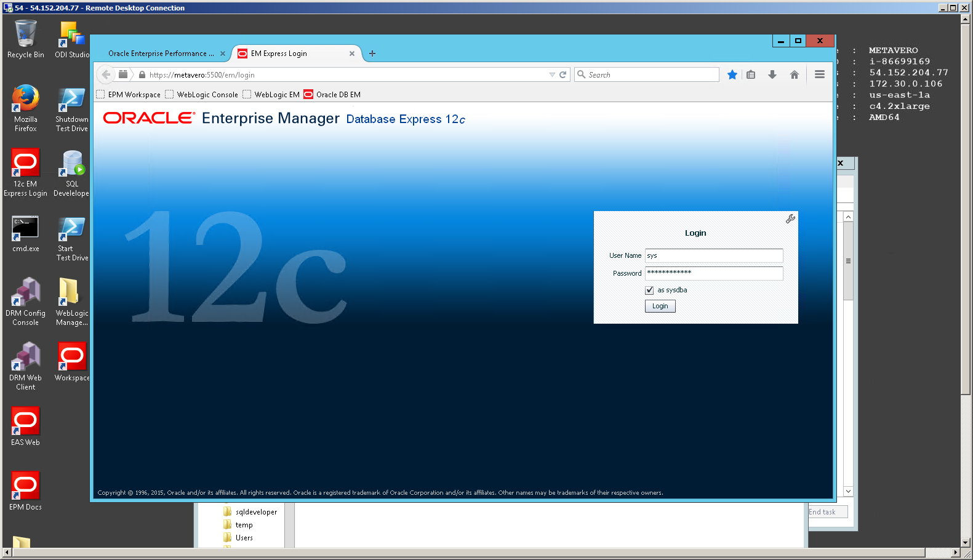Image resolution: width=973 pixels, height=560 pixels.
Task: Click the Firefox Search box
Action: (647, 74)
